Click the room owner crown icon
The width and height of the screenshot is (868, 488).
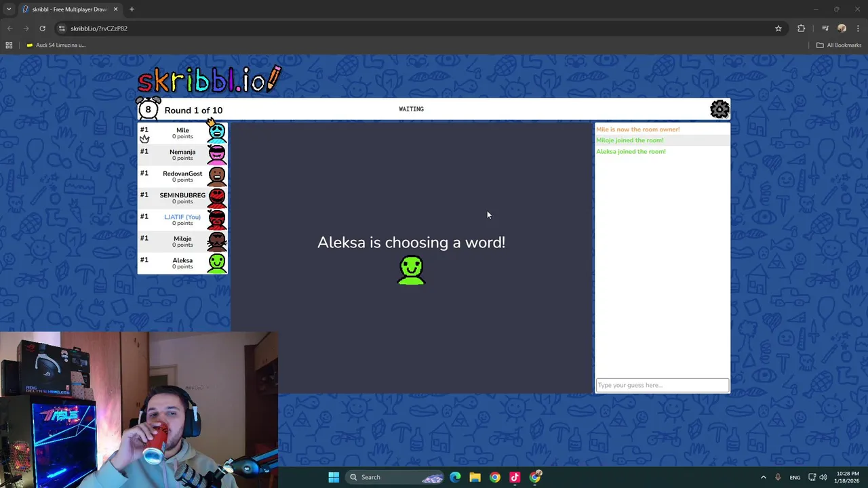144,138
